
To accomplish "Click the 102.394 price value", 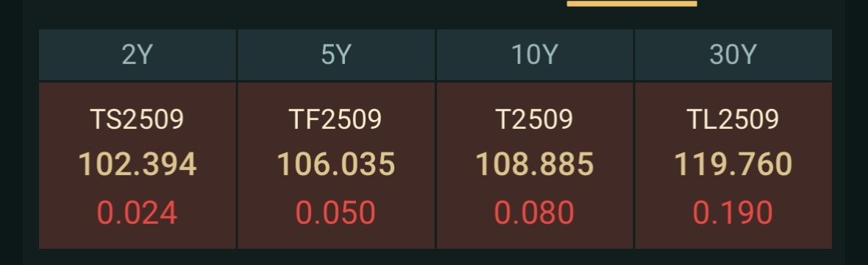I will point(138,165).
